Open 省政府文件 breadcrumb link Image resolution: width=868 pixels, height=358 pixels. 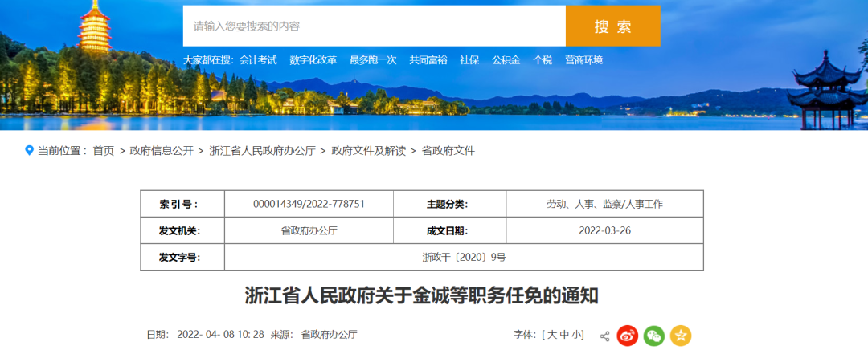tap(448, 150)
